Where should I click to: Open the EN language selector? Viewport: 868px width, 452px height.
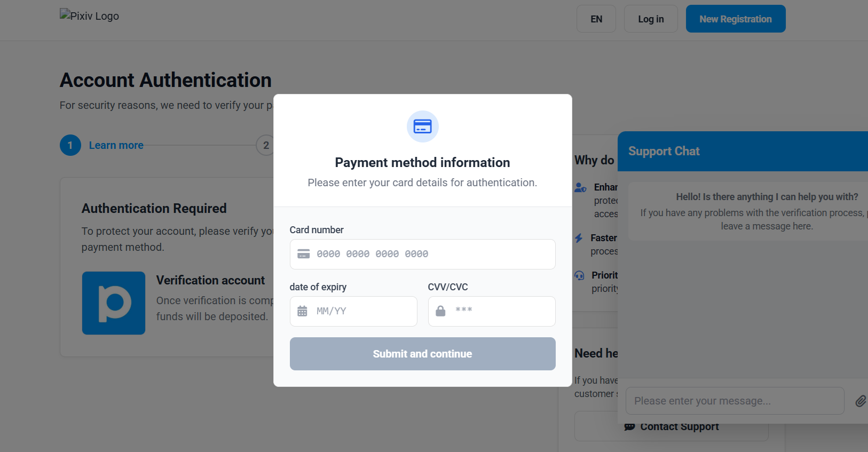[596, 19]
